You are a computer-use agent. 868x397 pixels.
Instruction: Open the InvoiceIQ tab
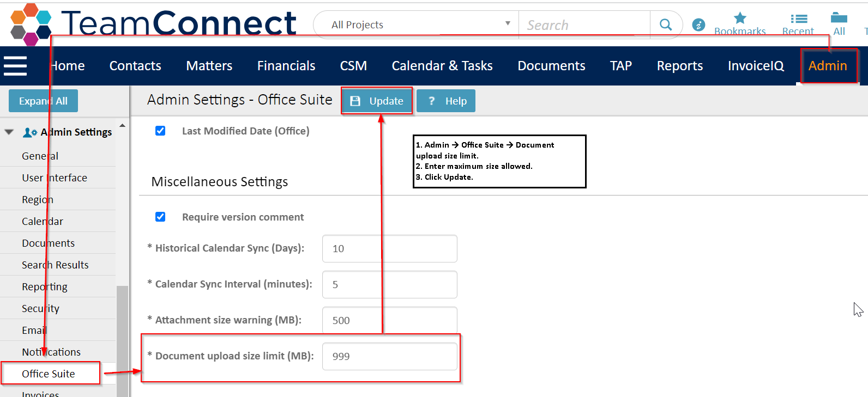[x=756, y=66]
